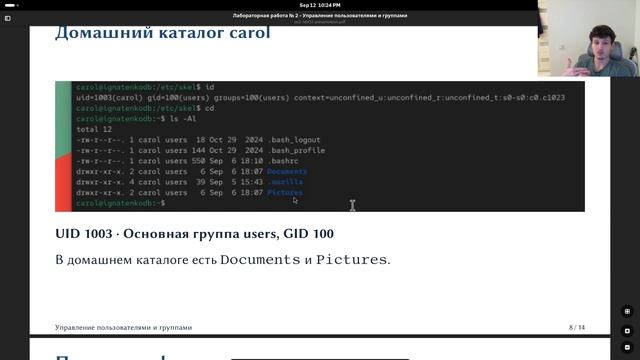The image size is (640, 360).
Task: Click the footer 'Управление пользователями и группами'
Action: pyautogui.click(x=123, y=327)
